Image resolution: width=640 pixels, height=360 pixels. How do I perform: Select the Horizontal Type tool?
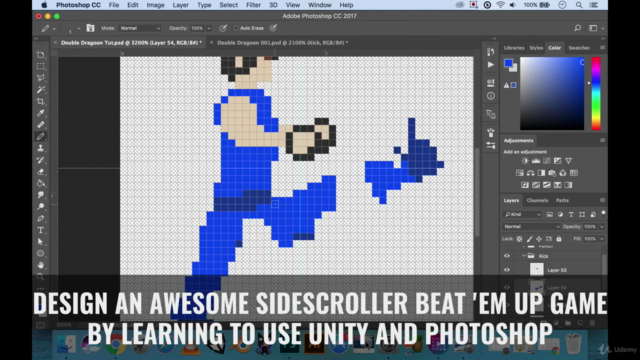(x=40, y=230)
